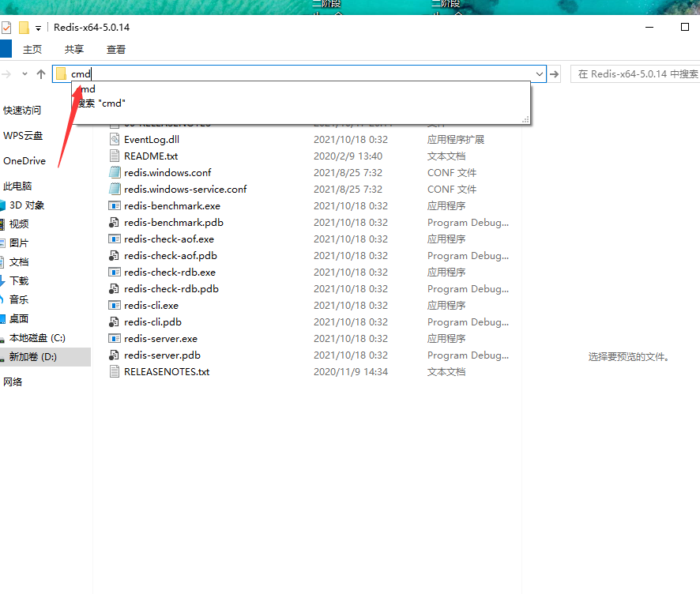Click the properties checkmark icon in title bar

tap(6, 28)
